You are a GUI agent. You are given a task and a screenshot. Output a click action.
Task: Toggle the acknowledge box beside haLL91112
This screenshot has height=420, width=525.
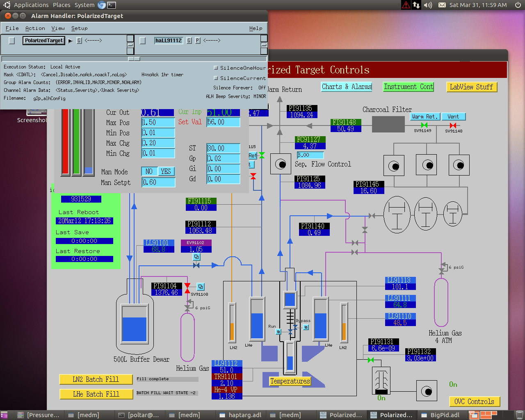[x=143, y=41]
